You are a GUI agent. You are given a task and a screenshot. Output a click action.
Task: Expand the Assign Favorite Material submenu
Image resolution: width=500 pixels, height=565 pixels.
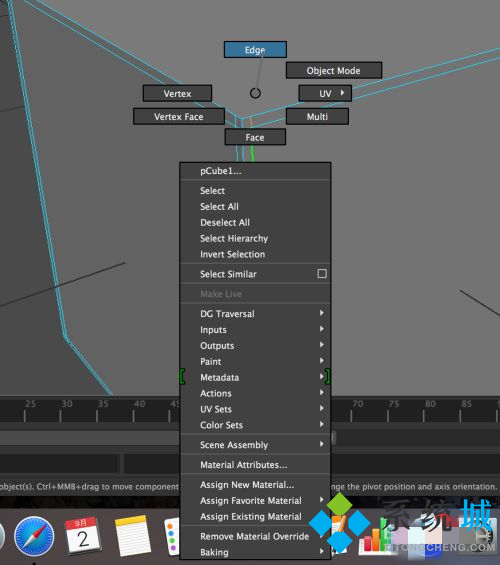coord(255,501)
